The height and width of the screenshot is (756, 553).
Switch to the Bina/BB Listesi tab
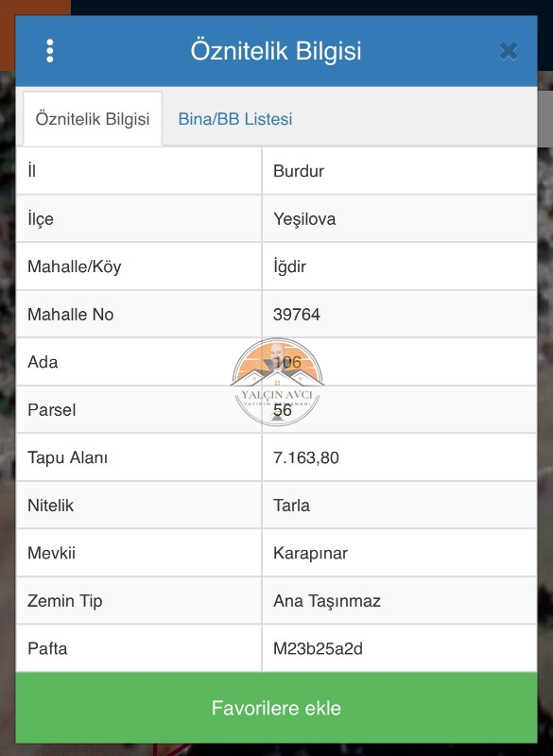click(234, 119)
